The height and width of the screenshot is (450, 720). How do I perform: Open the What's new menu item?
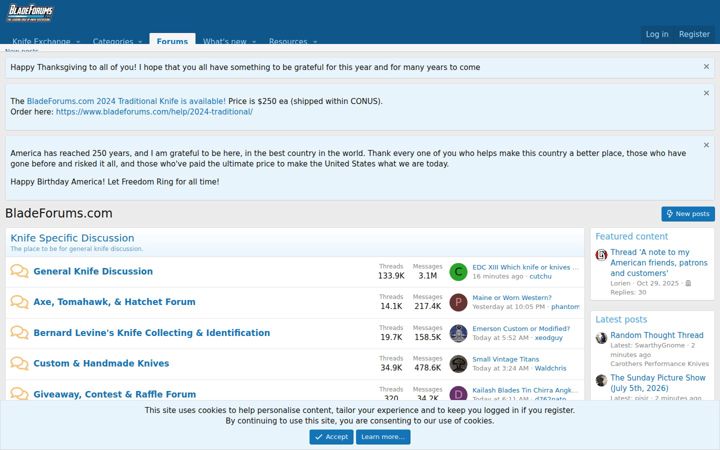click(225, 41)
